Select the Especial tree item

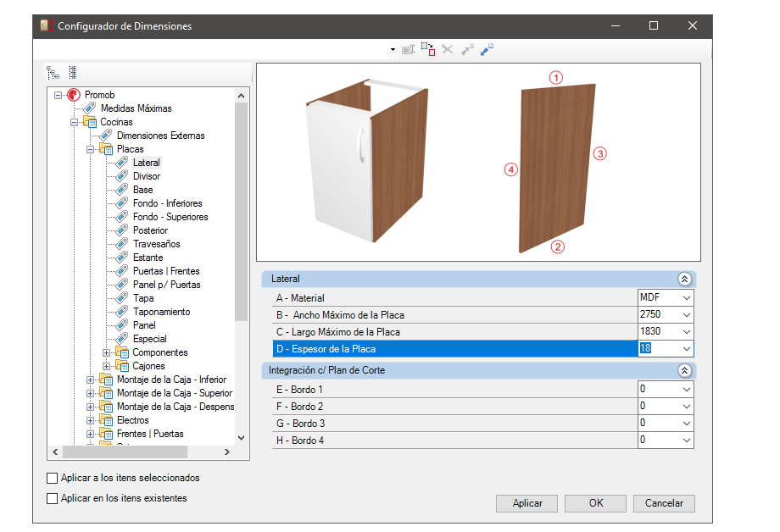coord(150,339)
